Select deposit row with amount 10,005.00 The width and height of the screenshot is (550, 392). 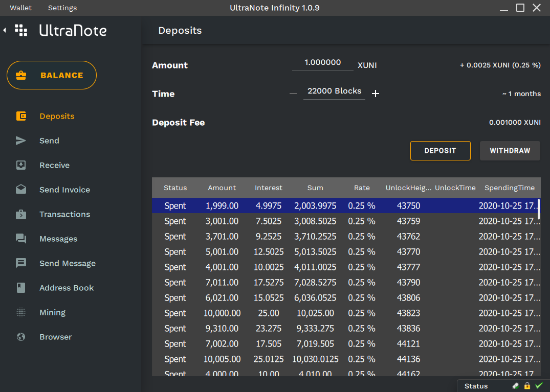(346, 359)
